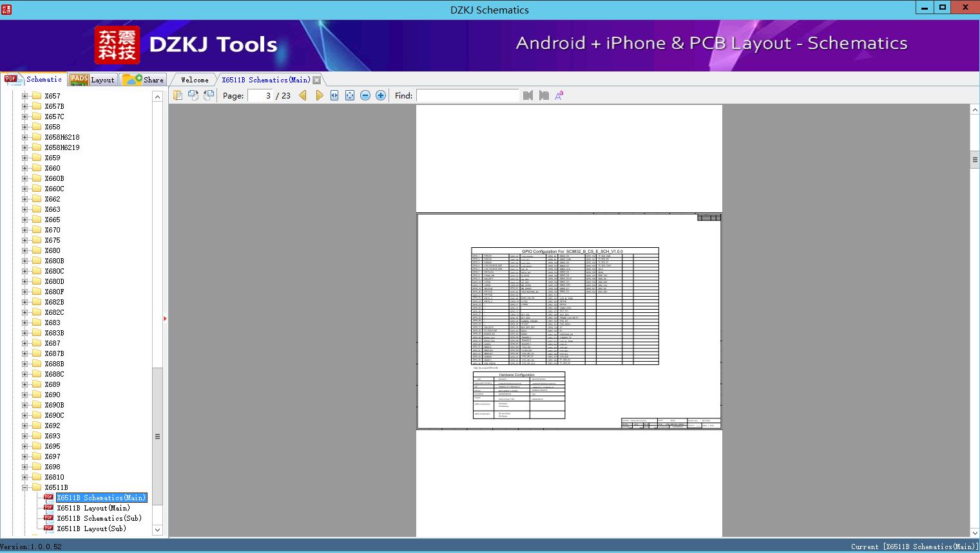
Task: Click the tree panel scroll up arrow
Action: click(157, 97)
